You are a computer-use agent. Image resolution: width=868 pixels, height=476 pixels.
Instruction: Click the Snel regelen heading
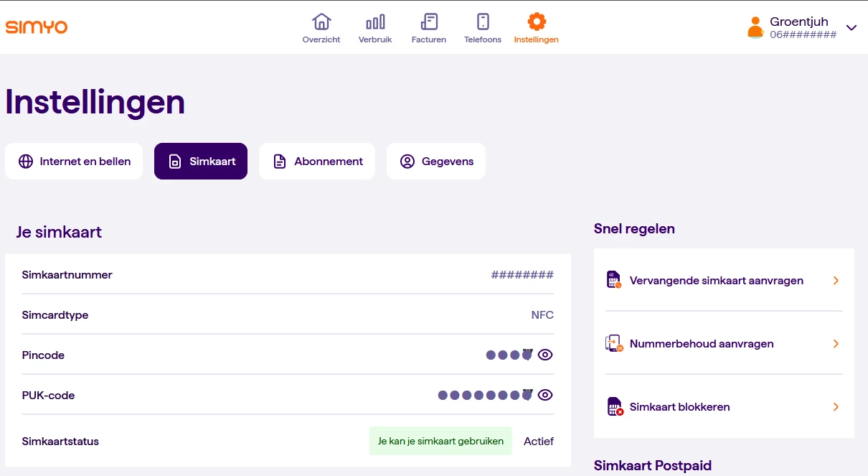634,229
